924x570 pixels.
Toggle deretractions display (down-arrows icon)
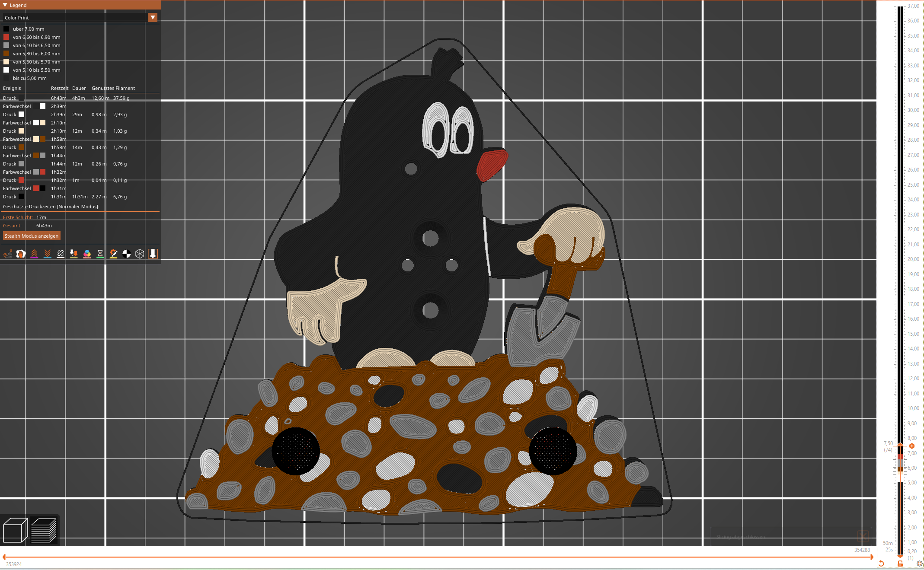pyautogui.click(x=47, y=254)
